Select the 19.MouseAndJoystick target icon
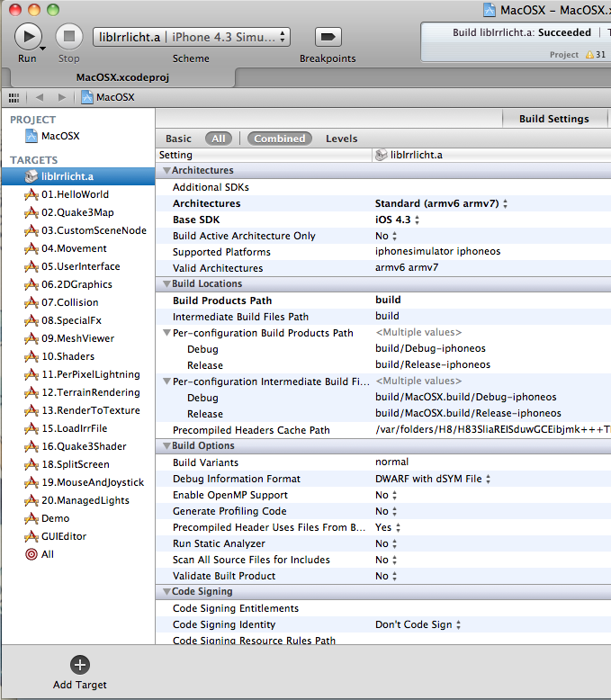Viewport: 611px width, 700px height. (31, 482)
